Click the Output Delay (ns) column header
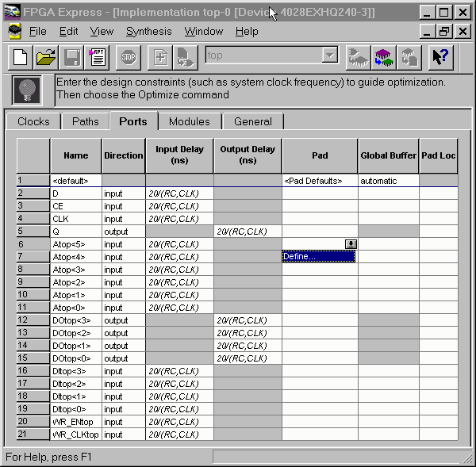 [x=248, y=155]
